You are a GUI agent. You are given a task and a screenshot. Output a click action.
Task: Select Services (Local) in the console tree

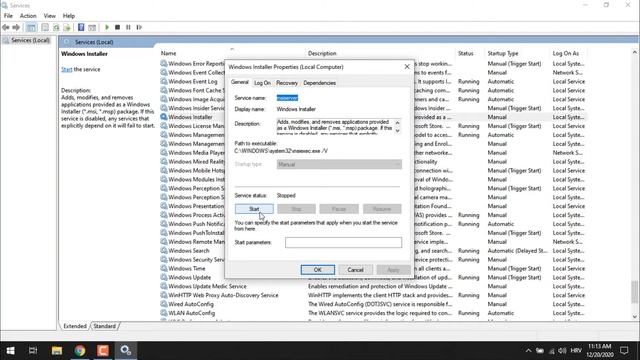30,40
